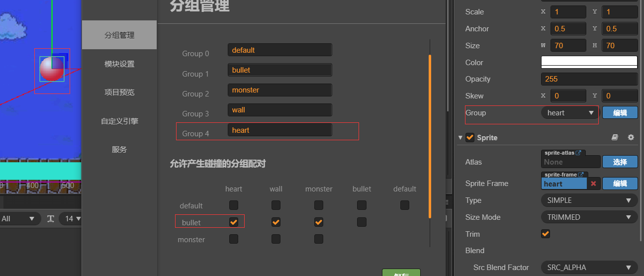
Task: Select the heart sprite in scene view
Action: click(52, 69)
